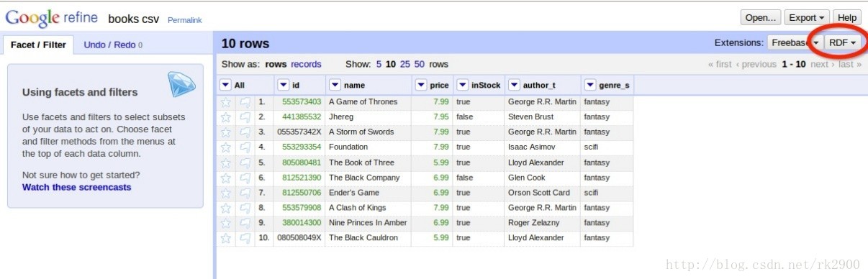Show data as records
The image size is (868, 279).
click(x=307, y=64)
